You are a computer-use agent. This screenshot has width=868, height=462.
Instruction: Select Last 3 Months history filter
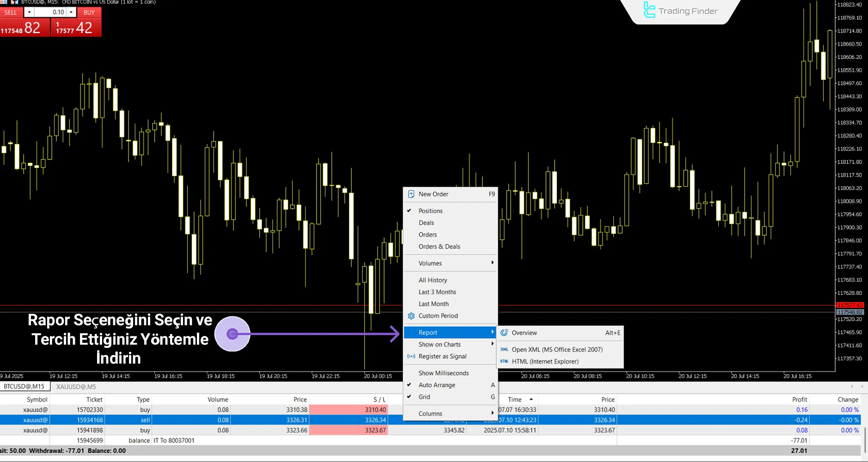pyautogui.click(x=437, y=292)
